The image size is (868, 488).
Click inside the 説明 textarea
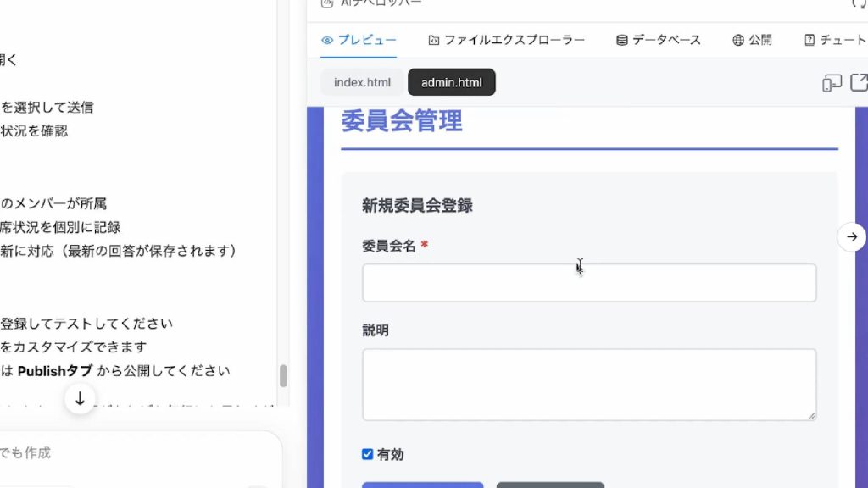589,385
